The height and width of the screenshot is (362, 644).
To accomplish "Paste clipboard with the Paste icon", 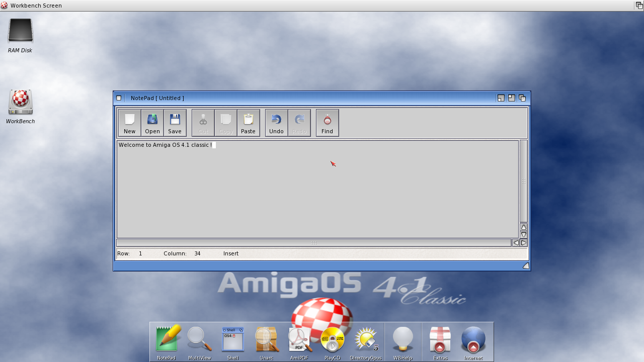I will point(249,123).
